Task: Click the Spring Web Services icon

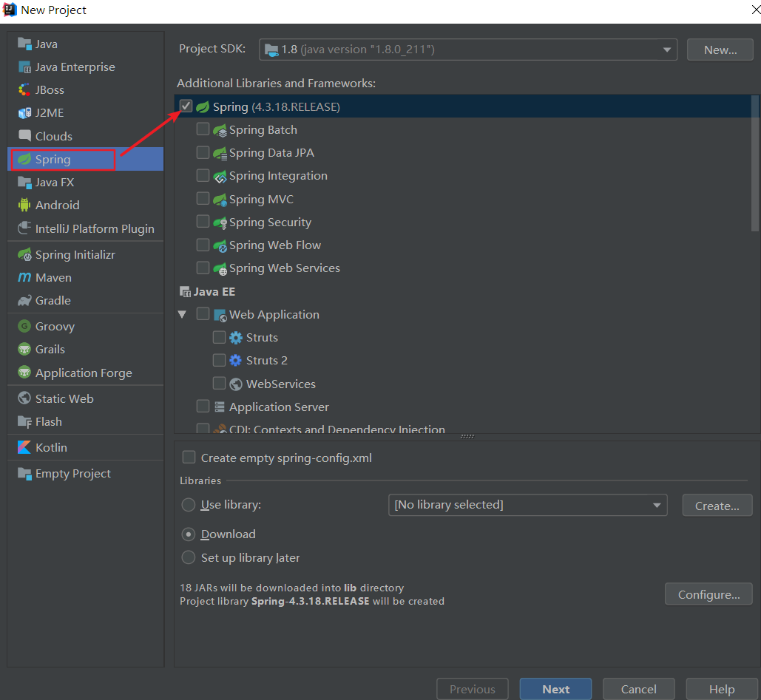Action: tap(220, 268)
